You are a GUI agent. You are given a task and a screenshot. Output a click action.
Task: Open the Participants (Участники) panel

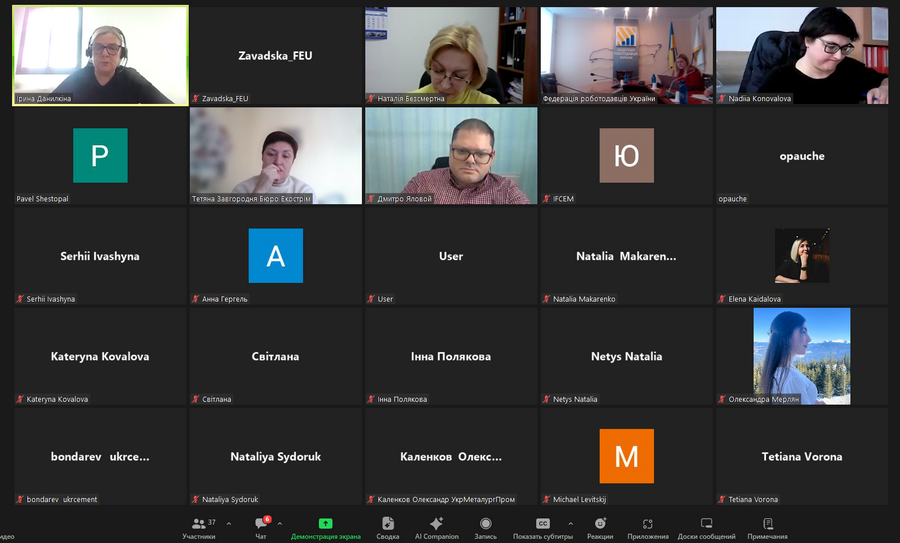(199, 527)
